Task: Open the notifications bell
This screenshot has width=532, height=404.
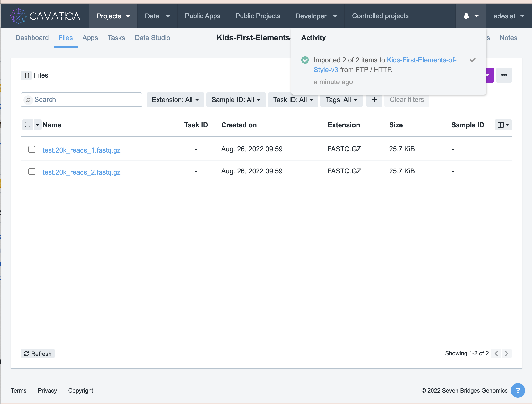Action: click(x=471, y=16)
